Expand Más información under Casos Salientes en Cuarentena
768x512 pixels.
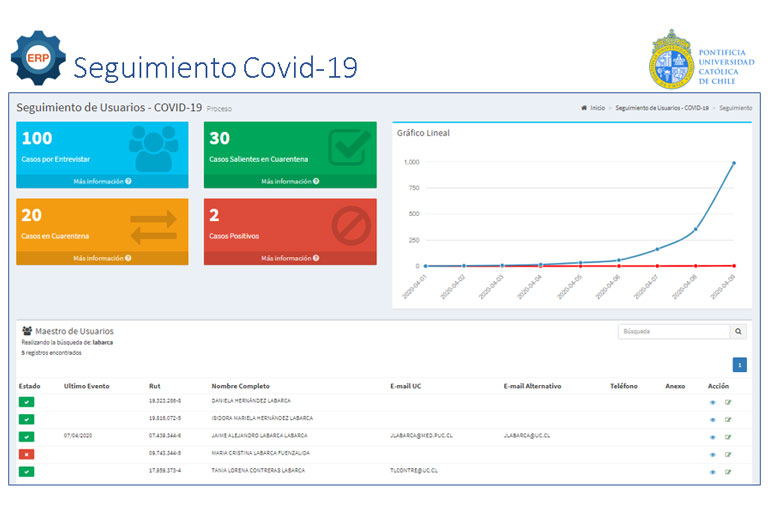(x=290, y=182)
